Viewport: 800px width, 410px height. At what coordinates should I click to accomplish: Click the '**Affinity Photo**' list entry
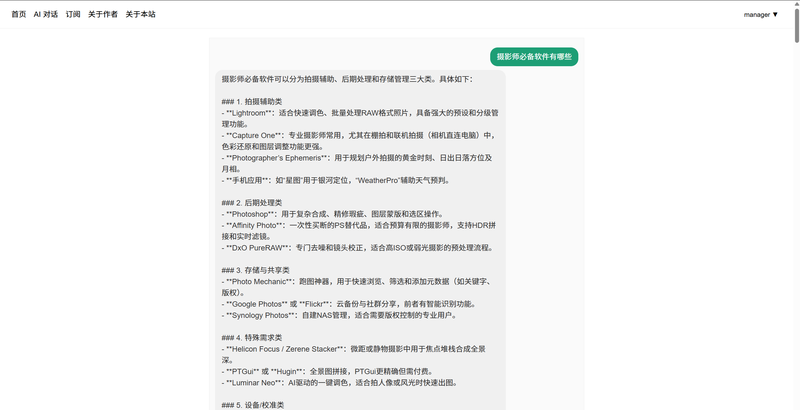[x=359, y=230]
